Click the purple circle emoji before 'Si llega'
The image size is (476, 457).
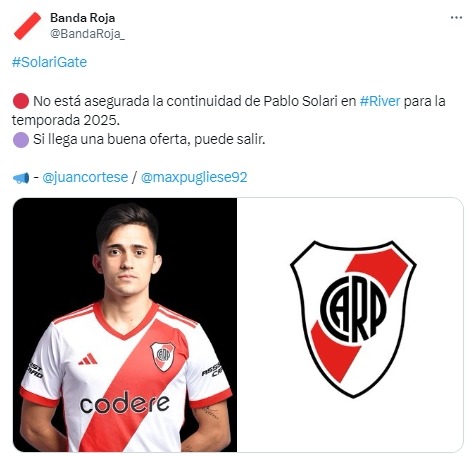[x=21, y=140]
